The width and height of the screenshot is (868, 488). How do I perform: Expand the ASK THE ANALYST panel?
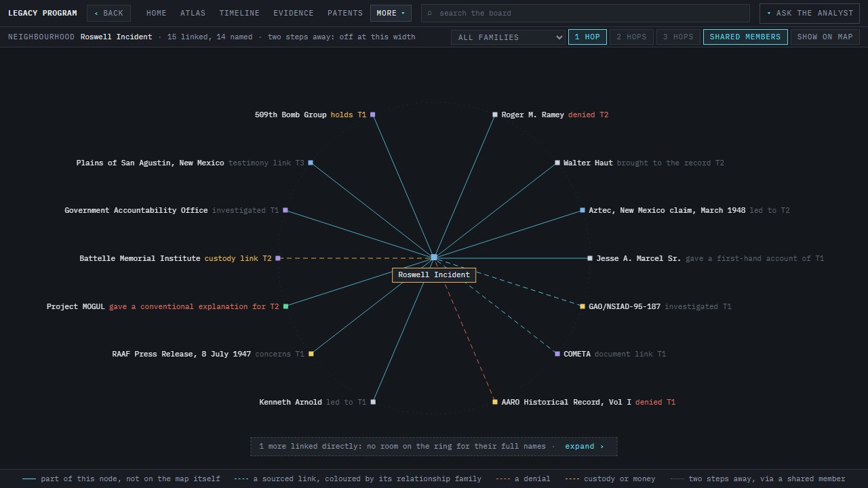(x=810, y=13)
